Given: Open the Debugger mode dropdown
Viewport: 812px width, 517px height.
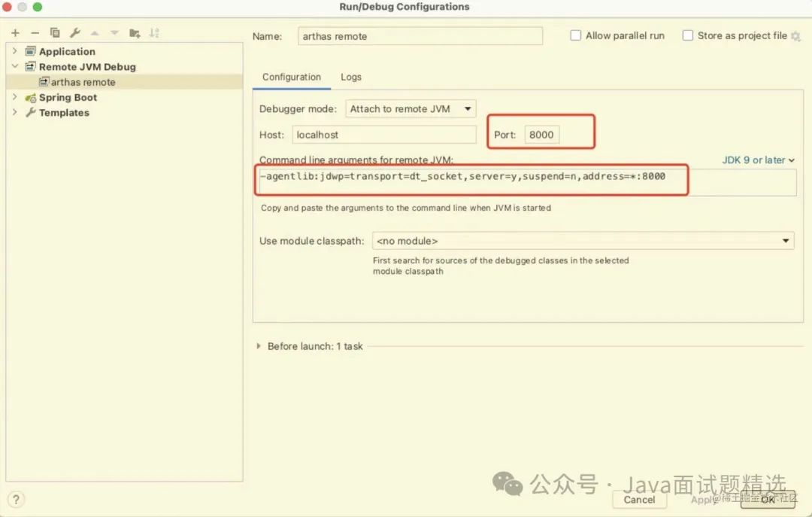Looking at the screenshot, I should (411, 109).
